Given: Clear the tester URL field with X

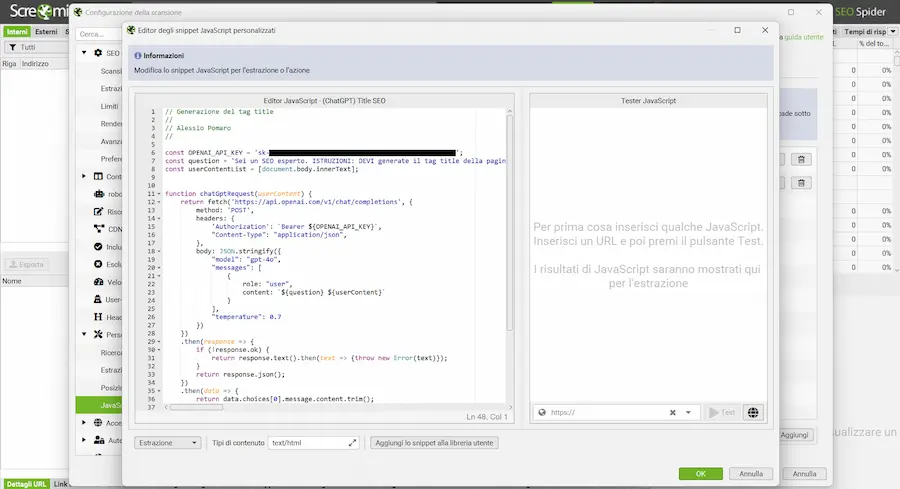Looking at the screenshot, I should click(x=673, y=412).
